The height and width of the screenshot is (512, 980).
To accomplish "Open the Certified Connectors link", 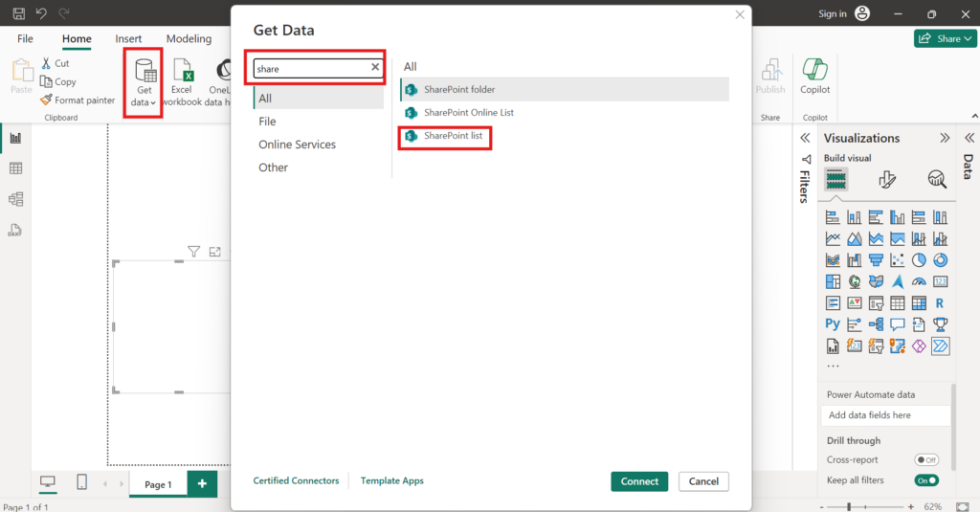I will coord(296,480).
